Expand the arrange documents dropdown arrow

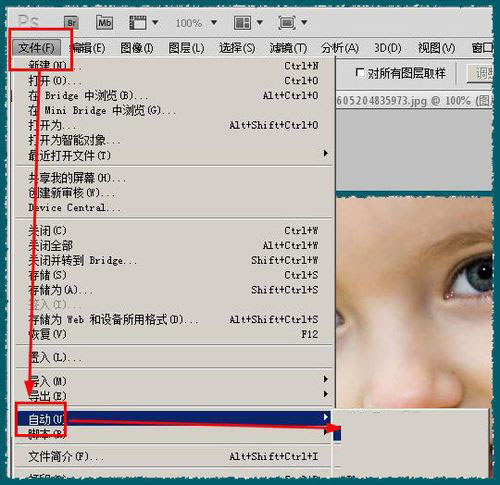[260, 23]
